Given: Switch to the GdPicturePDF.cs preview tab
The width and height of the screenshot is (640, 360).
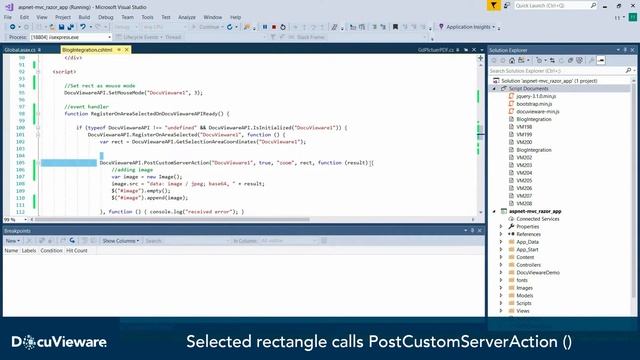Looking at the screenshot, I should click(436, 50).
